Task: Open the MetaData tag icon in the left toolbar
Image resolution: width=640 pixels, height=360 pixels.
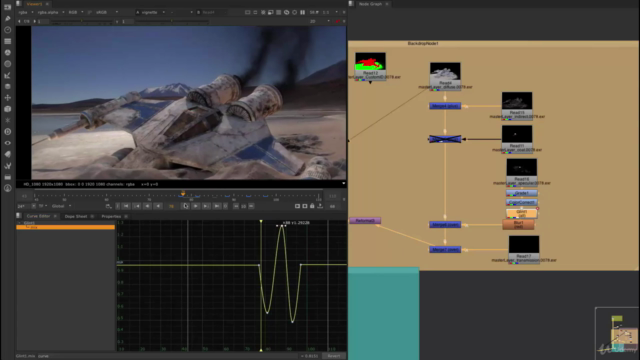Action: tap(7, 154)
